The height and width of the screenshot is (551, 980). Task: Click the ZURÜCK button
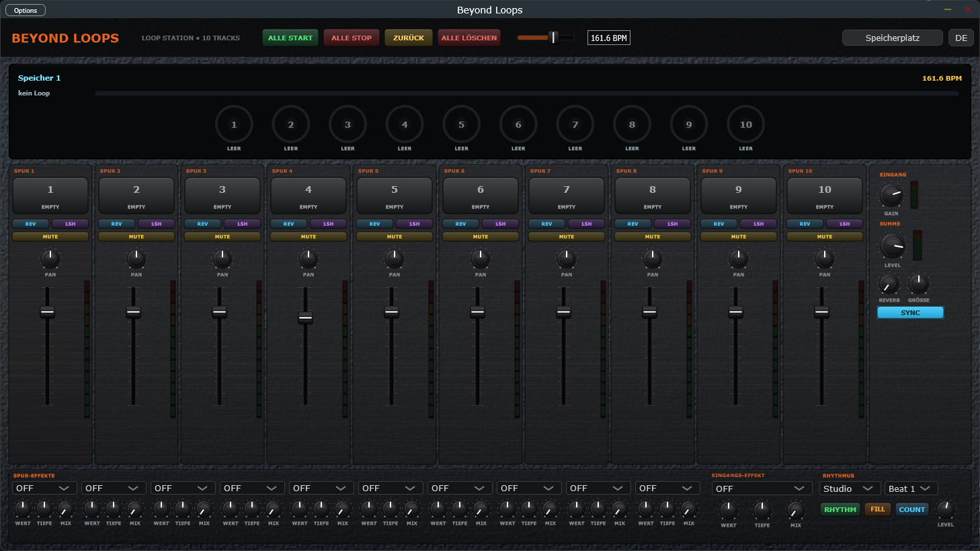[x=409, y=38]
